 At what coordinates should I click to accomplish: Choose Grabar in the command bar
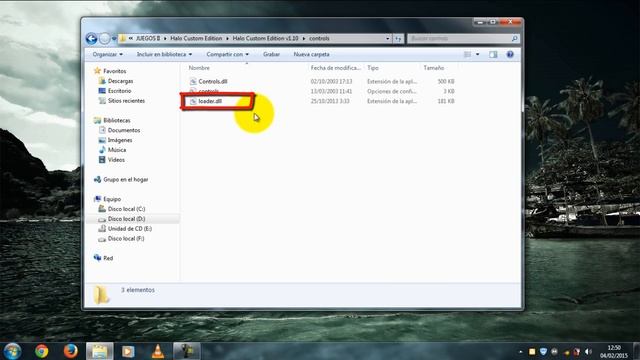click(x=271, y=54)
